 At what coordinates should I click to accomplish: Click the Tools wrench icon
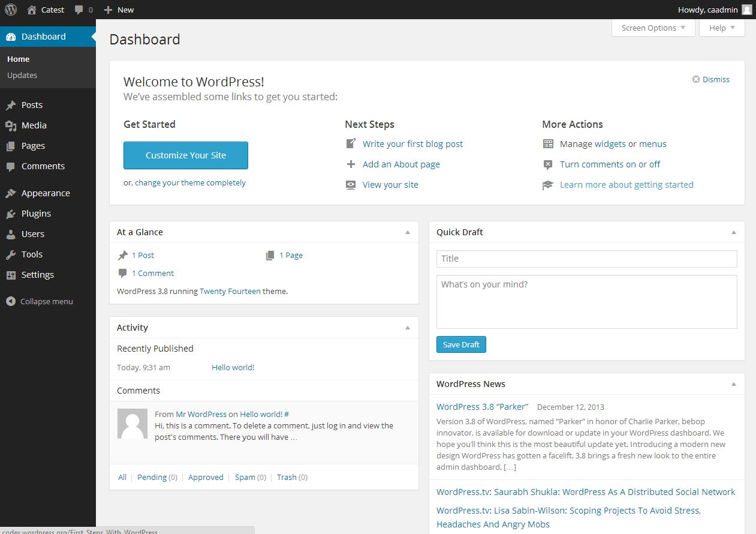[11, 254]
